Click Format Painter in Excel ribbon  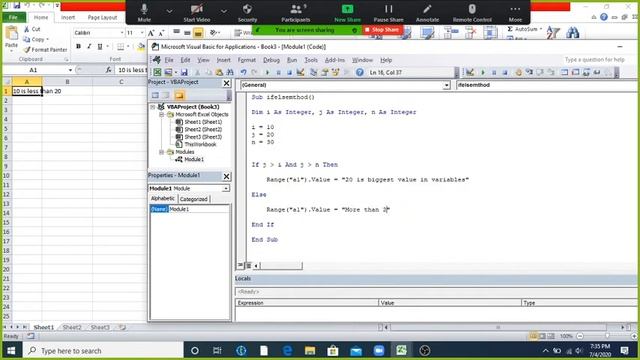[x=45, y=50]
